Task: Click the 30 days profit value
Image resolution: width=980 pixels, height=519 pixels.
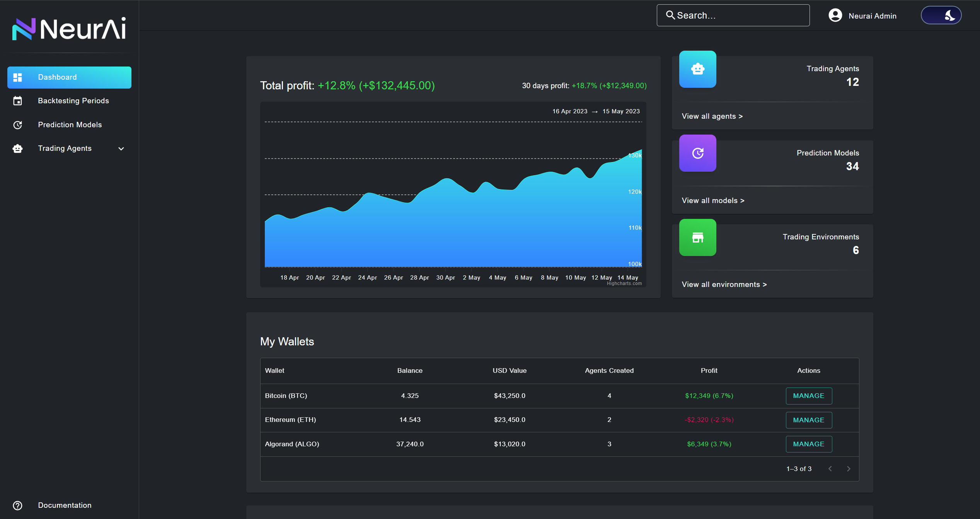Action: [x=609, y=86]
